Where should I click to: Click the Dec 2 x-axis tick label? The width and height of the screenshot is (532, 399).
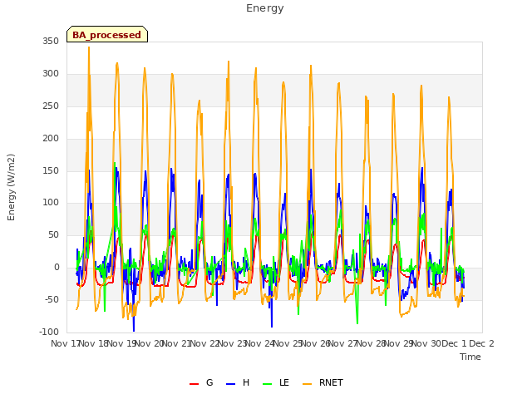pyautogui.click(x=481, y=343)
